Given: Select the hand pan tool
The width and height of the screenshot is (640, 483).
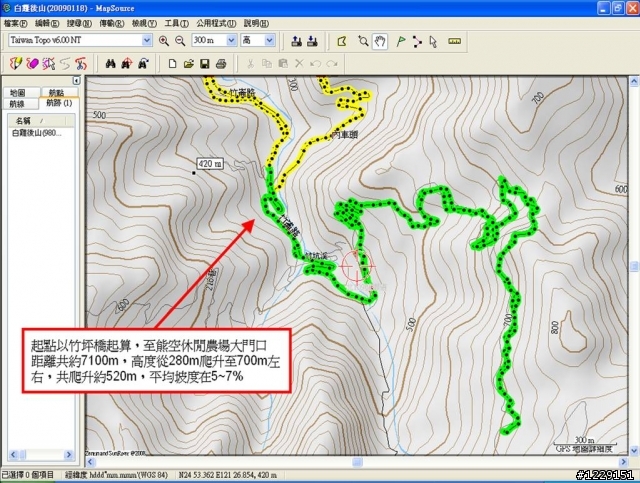Looking at the screenshot, I should (380, 41).
